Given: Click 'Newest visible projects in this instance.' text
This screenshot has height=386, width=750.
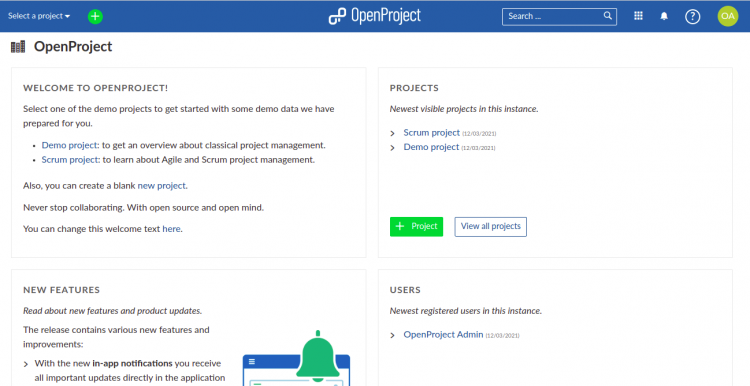Looking at the screenshot, I should (463, 109).
